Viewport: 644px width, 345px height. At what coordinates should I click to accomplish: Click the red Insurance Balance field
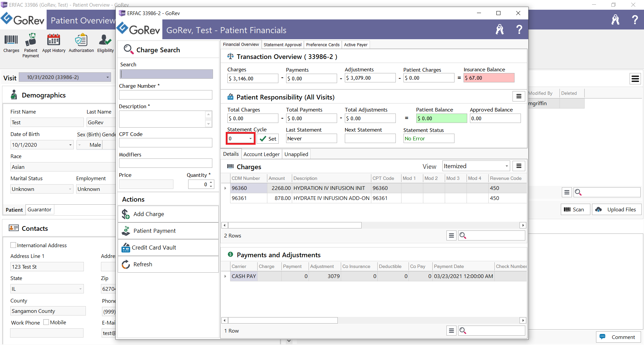pyautogui.click(x=489, y=78)
